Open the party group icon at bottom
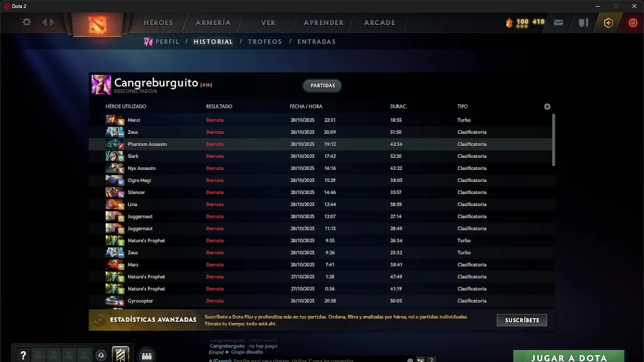Screen dimensions: 644x362 click(146, 355)
